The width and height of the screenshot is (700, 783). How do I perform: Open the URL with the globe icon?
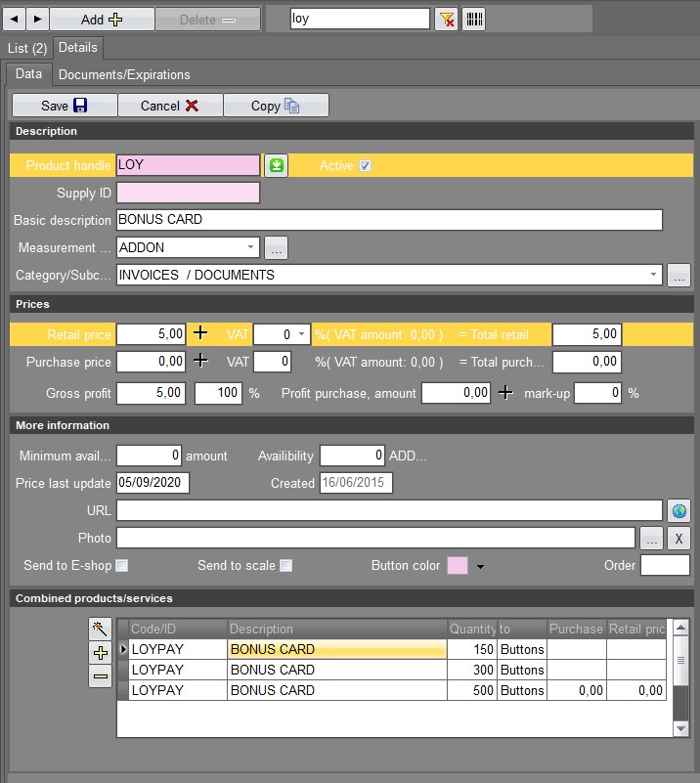click(x=679, y=511)
